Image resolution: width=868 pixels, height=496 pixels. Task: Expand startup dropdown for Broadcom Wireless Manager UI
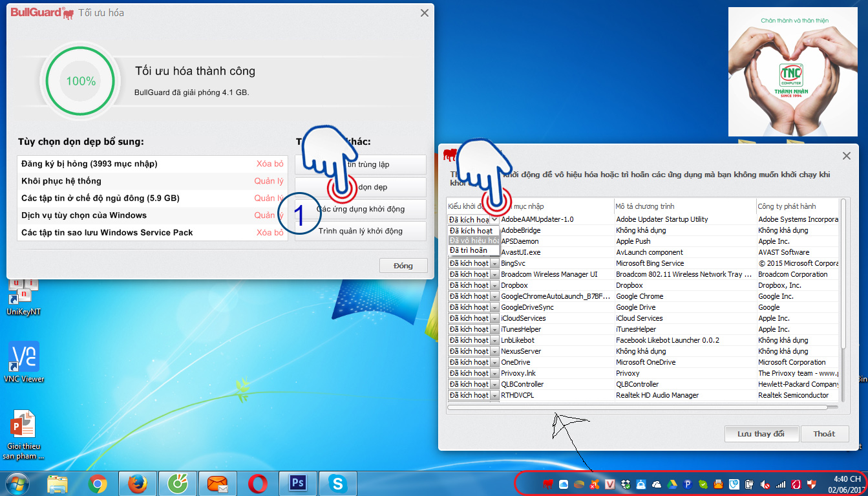[x=495, y=275]
